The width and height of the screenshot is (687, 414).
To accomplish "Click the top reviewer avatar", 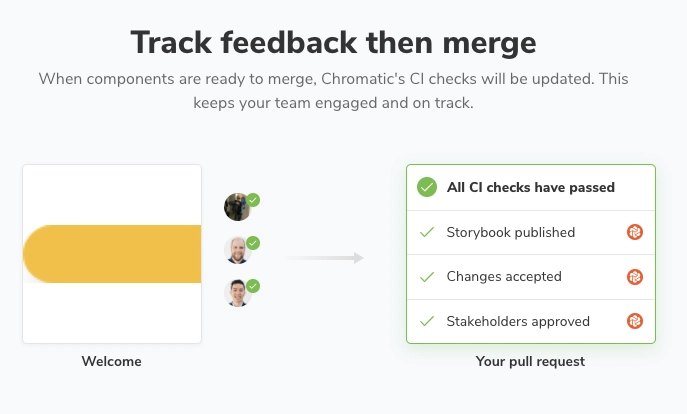I will (237, 207).
